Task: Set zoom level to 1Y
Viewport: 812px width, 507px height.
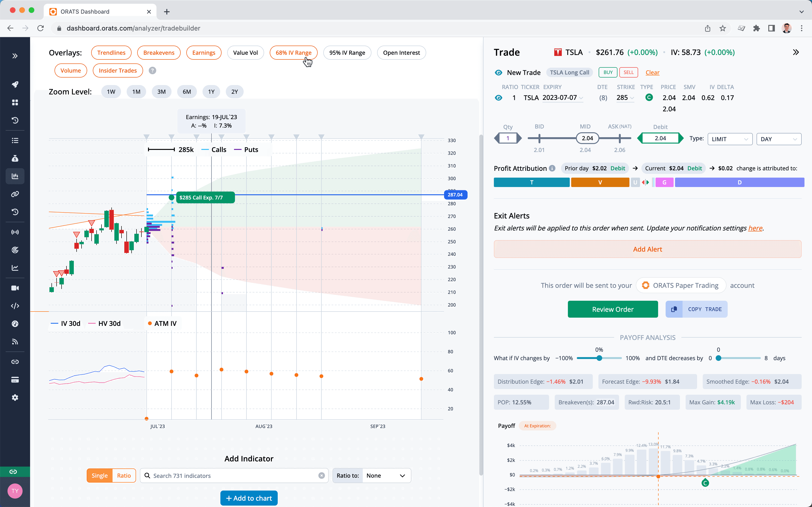Action: pyautogui.click(x=211, y=92)
